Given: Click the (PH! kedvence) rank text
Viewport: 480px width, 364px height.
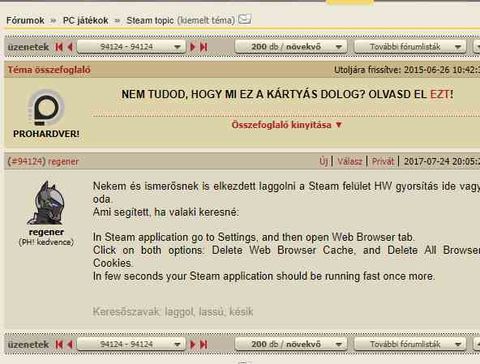Looking at the screenshot, I should coord(46,242).
